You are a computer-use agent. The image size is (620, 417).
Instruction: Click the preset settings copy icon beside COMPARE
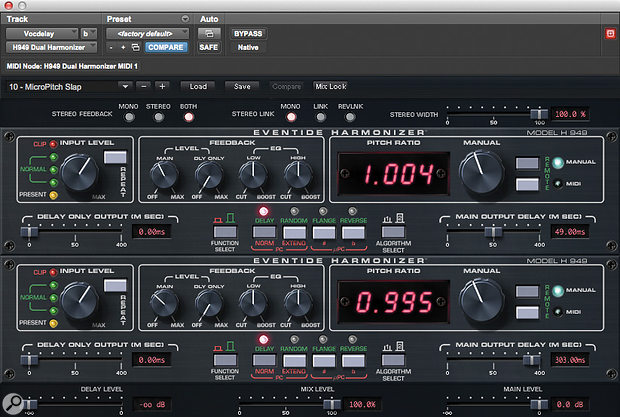tap(135, 47)
